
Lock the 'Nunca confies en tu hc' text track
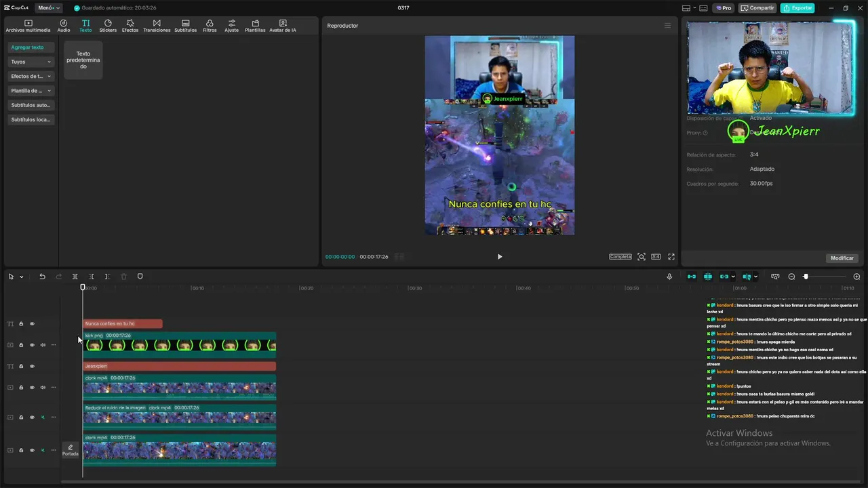pyautogui.click(x=21, y=324)
